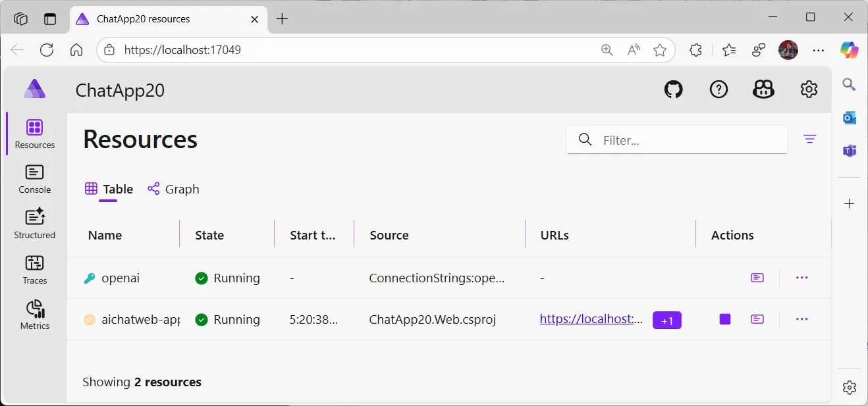
Task: Open the GitHub repository icon in header
Action: 673,89
